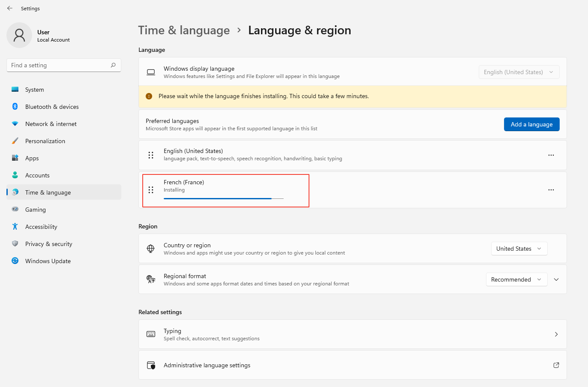588x387 pixels.
Task: Click the French installation progress bar
Action: tap(224, 198)
